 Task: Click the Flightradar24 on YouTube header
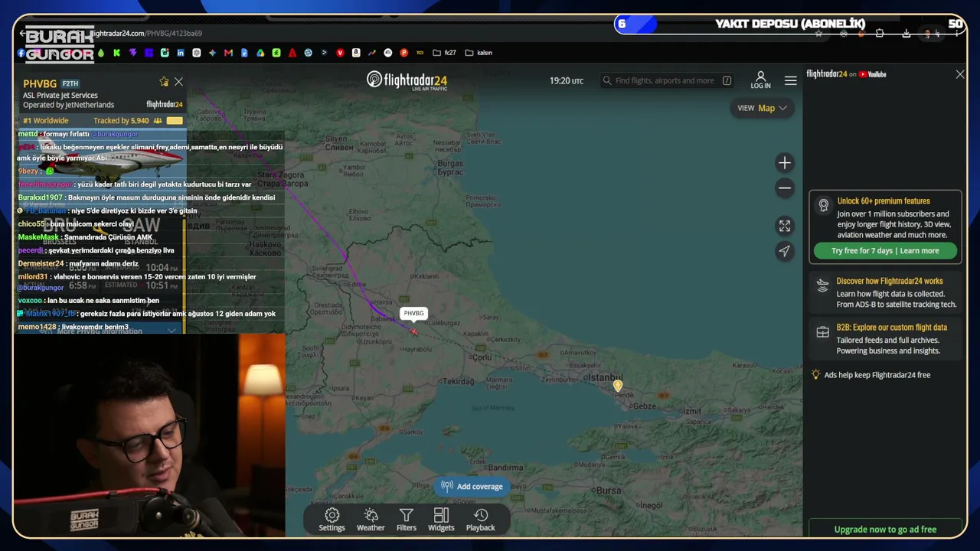click(x=846, y=74)
